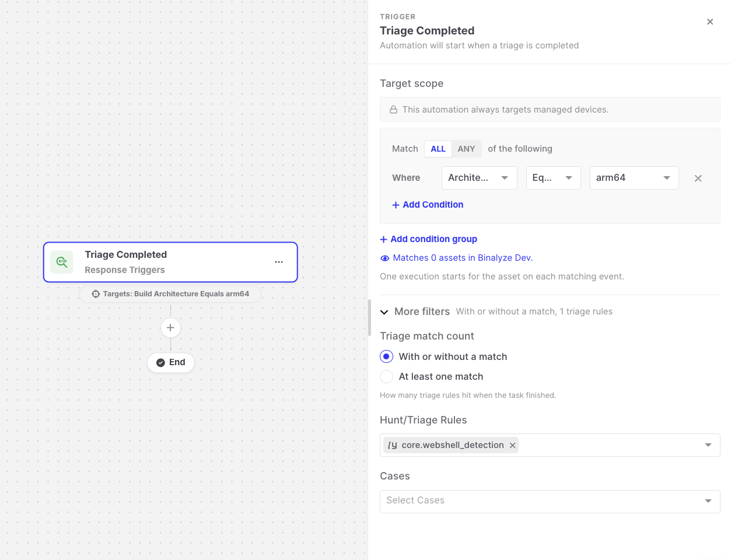Click the Targets: Build Architecture Equals arm64 badge
Screen dimensions: 731x560
click(170, 294)
